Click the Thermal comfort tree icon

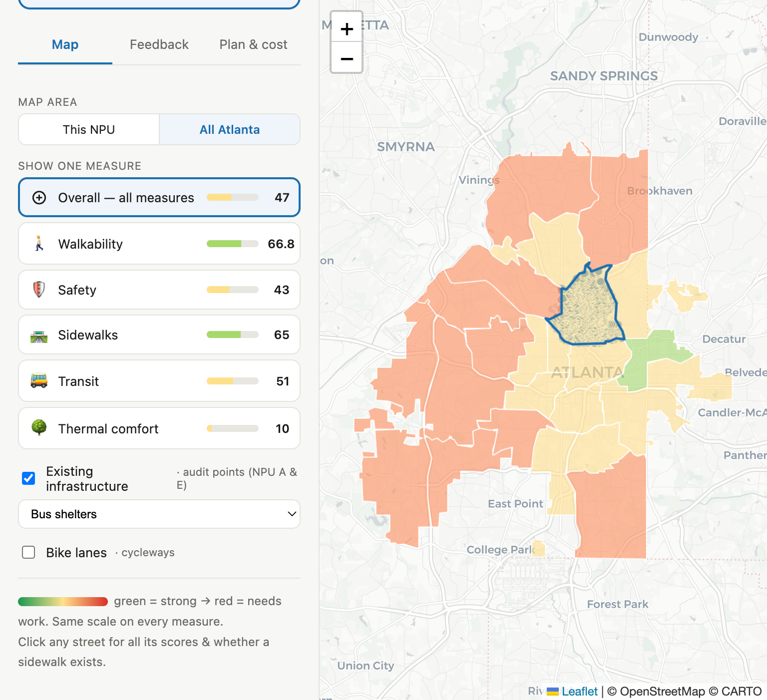(39, 428)
